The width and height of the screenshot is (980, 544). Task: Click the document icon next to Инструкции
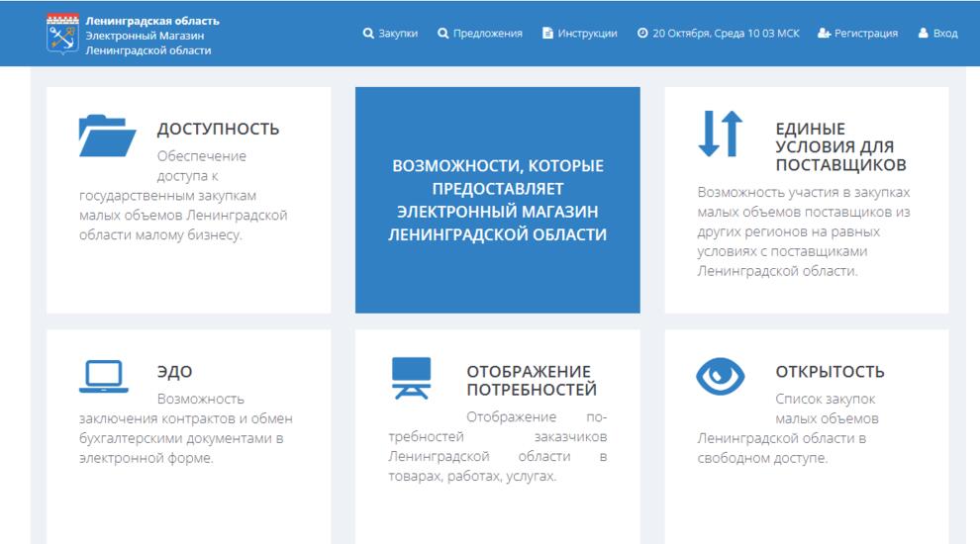[x=547, y=33]
